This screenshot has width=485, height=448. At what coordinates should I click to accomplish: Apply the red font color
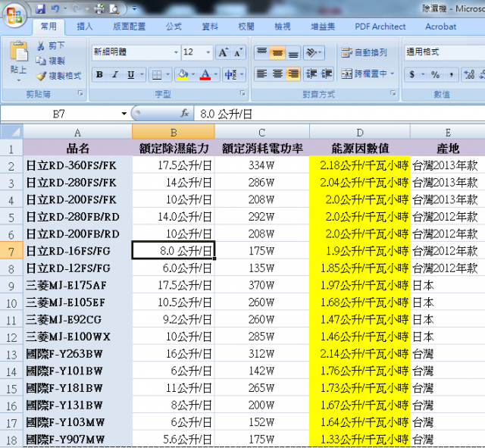coord(205,74)
